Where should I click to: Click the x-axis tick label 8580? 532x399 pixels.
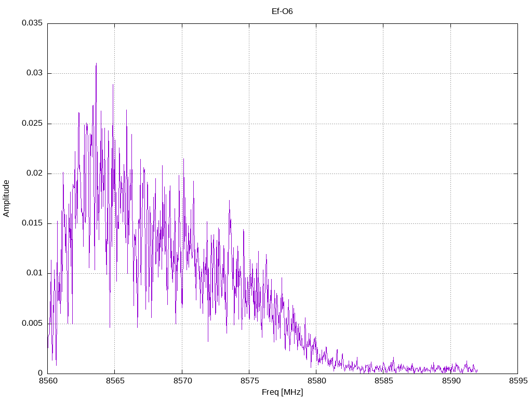point(316,381)
